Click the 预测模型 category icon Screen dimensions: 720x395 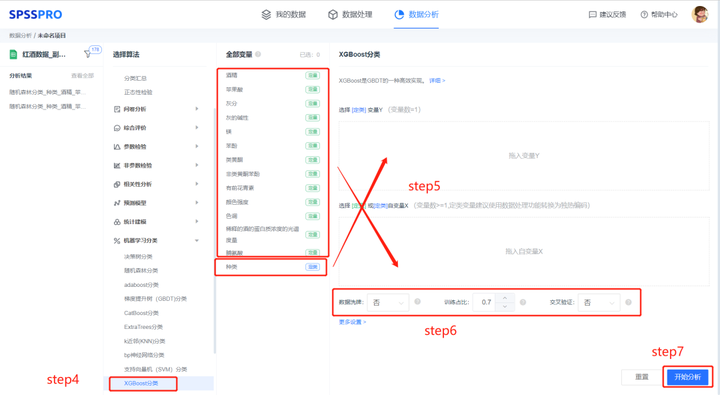tap(117, 203)
